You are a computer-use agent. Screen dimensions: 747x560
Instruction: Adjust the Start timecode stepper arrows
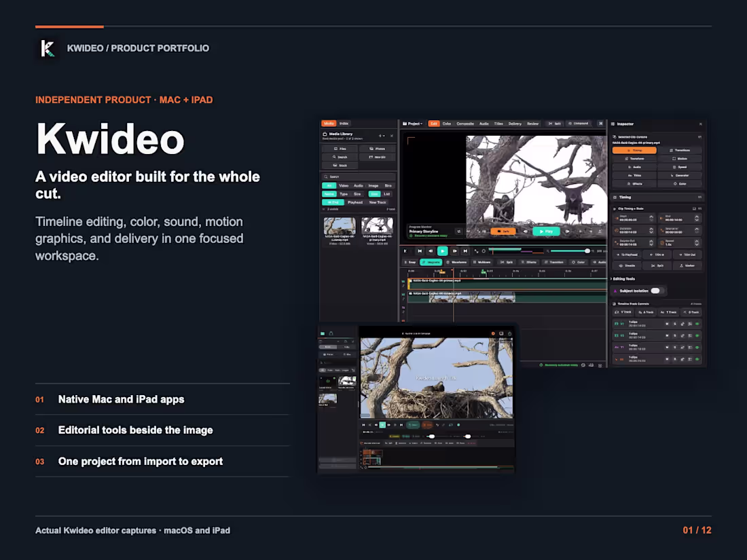coord(651,218)
